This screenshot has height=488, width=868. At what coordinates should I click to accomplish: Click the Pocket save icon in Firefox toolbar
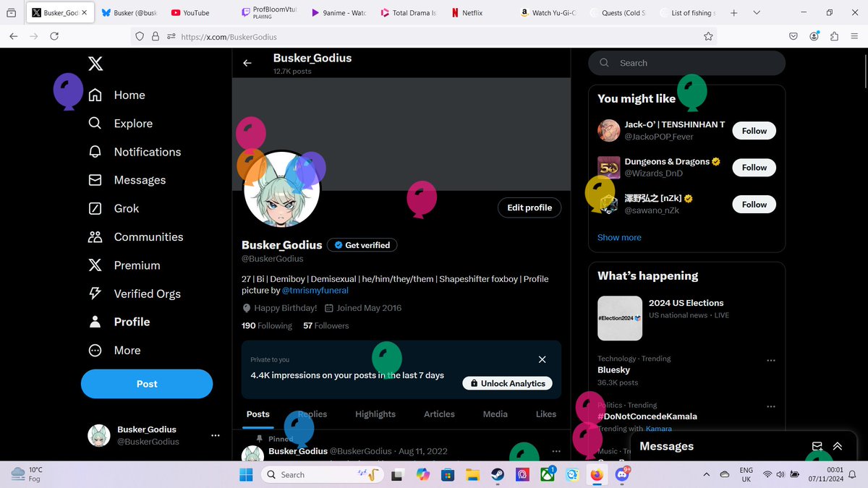(x=793, y=36)
